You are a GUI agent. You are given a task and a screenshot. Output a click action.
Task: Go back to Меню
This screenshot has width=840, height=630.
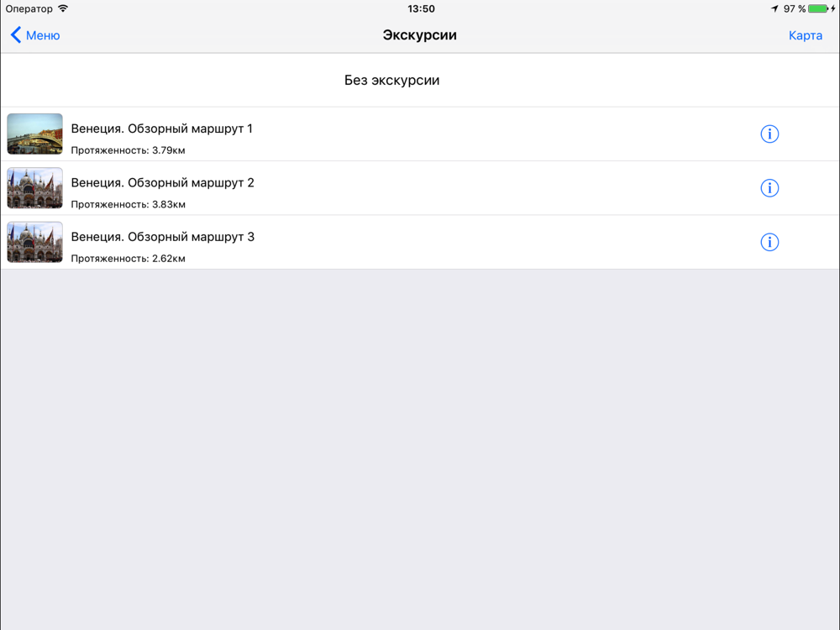43,35
